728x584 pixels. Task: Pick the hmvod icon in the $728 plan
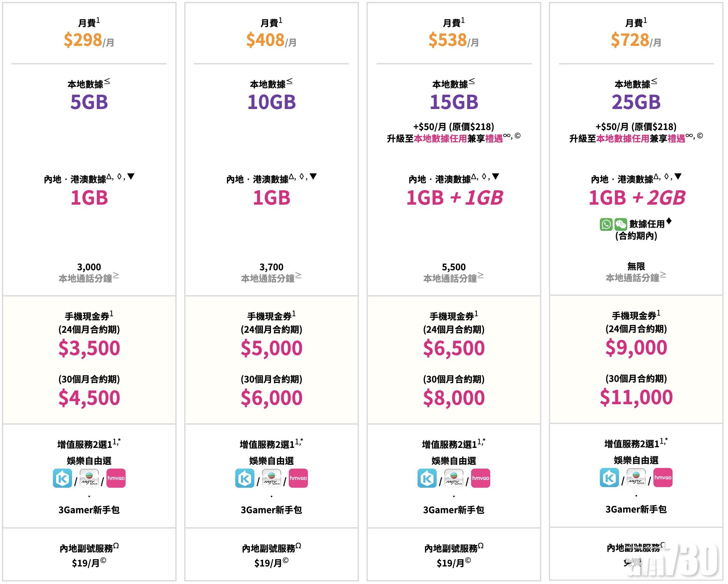point(663,478)
